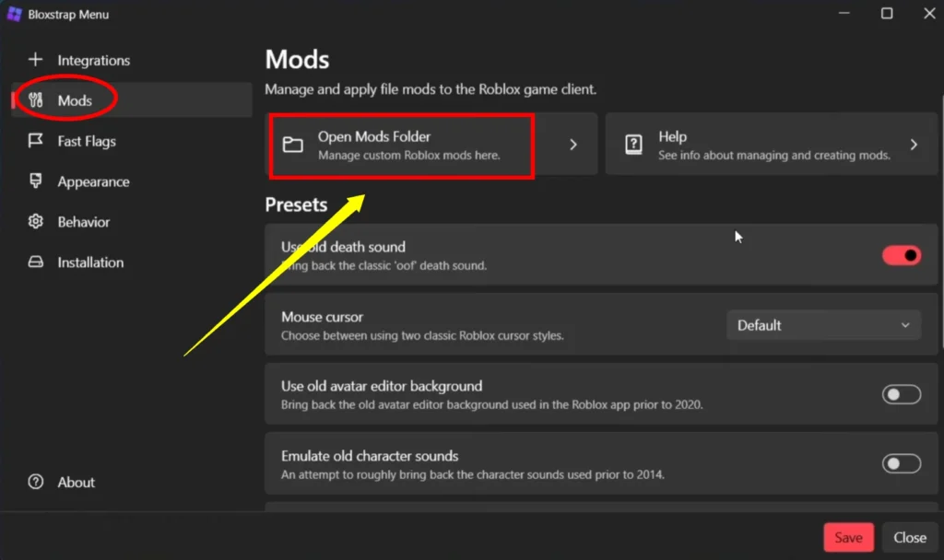Click the tools icon beside Mods
944x560 pixels.
[36, 99]
